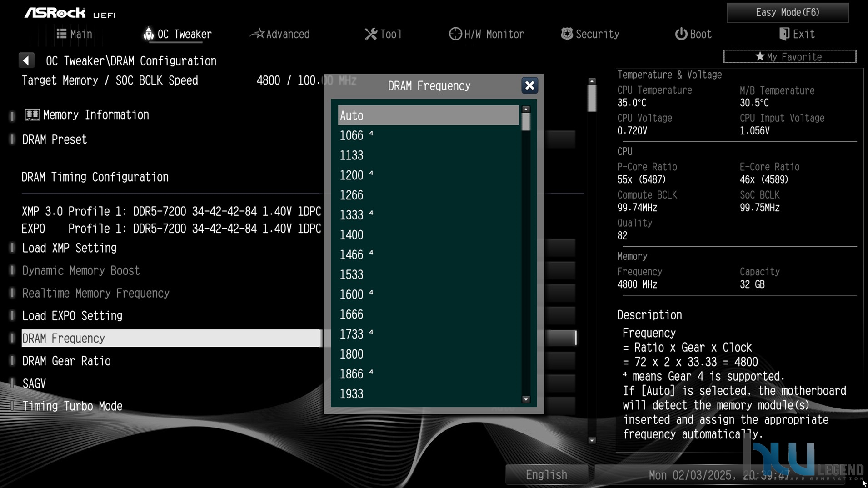Select 1866 frequency option
868x488 pixels.
pos(428,374)
